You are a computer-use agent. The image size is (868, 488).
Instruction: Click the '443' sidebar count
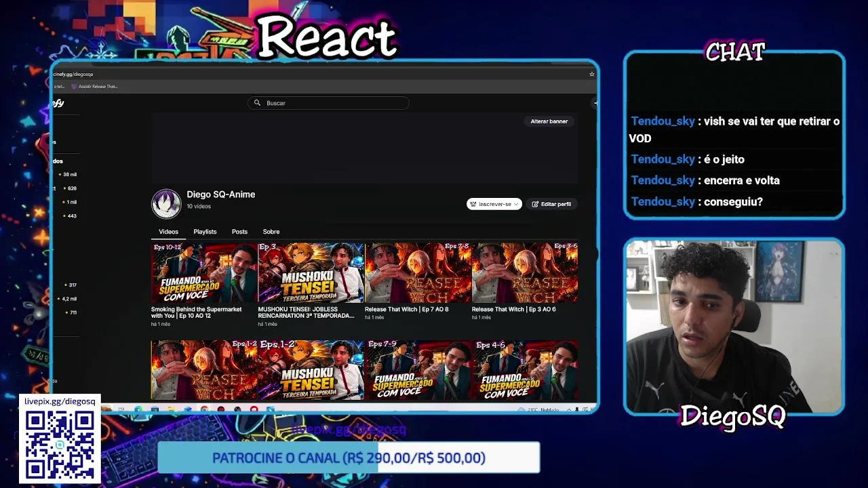coord(72,216)
